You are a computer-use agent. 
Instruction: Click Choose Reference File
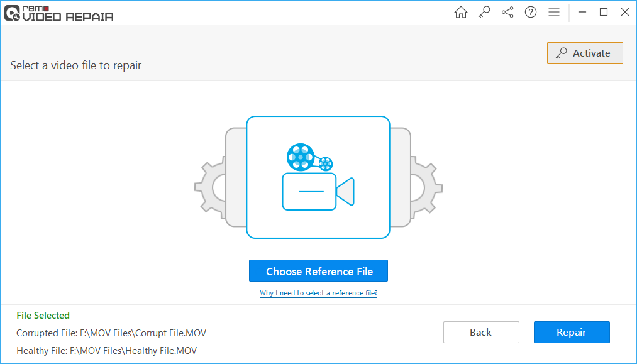(318, 270)
